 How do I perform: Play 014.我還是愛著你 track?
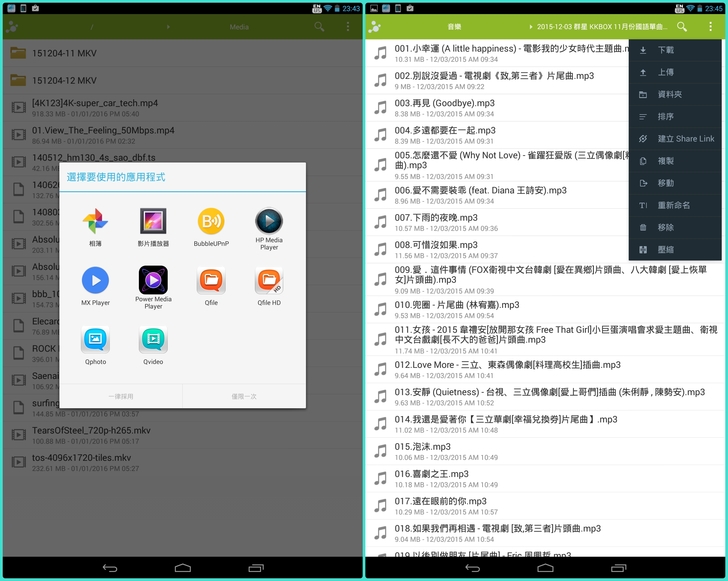pos(545,424)
